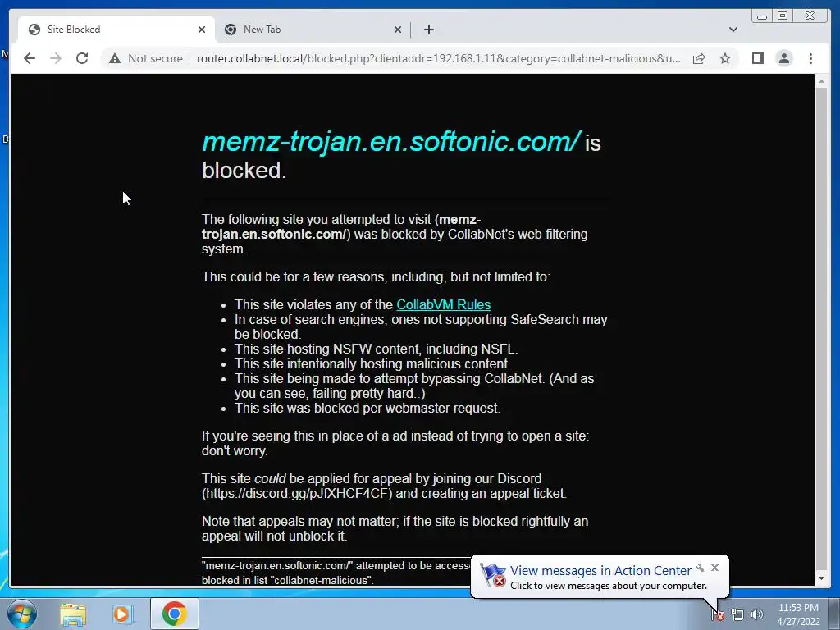Close the Site Blocked tab

click(x=202, y=30)
